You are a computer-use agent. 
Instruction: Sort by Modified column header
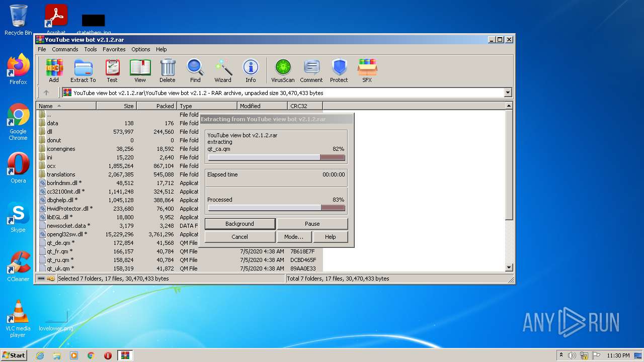[x=262, y=106]
